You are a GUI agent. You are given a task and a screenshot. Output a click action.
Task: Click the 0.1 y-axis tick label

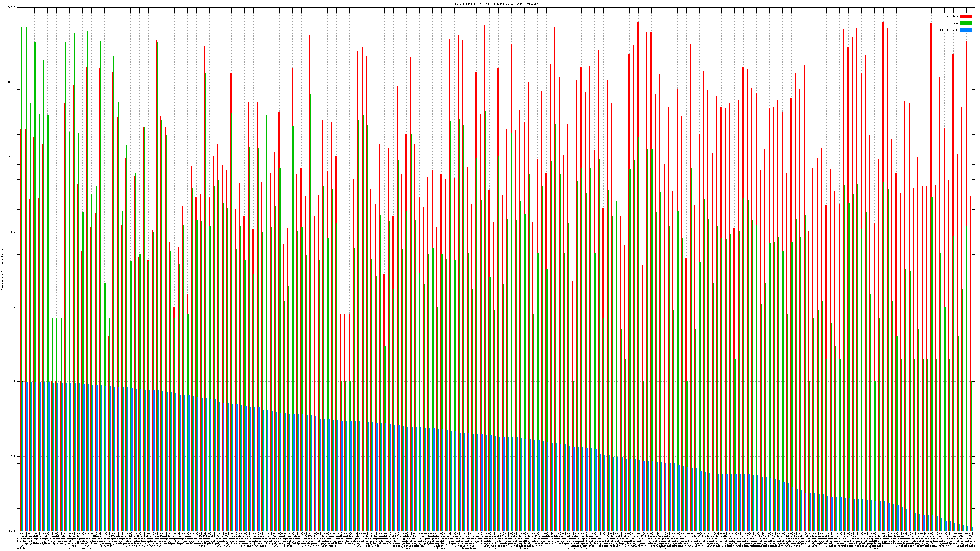[13, 456]
